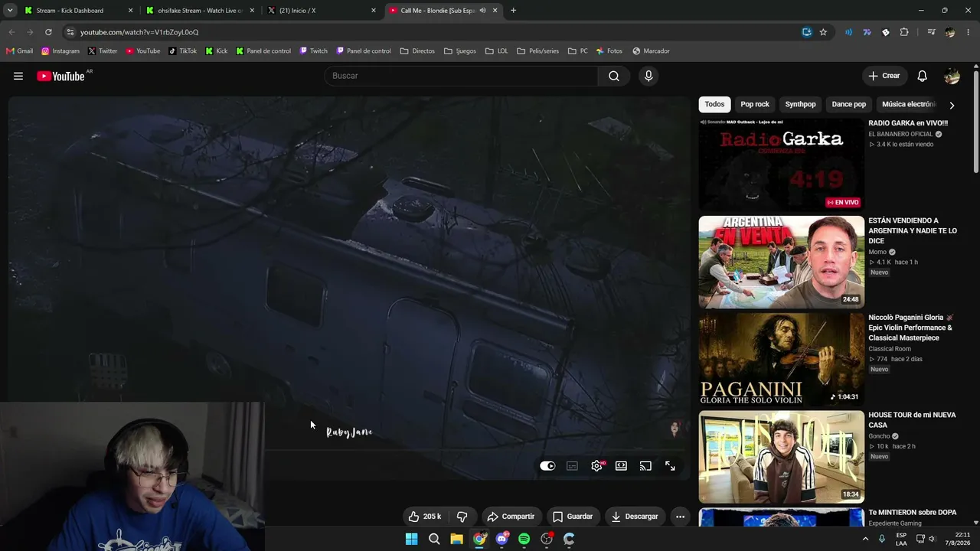The width and height of the screenshot is (980, 551).
Task: Click the install app icon in address bar
Action: click(x=807, y=32)
